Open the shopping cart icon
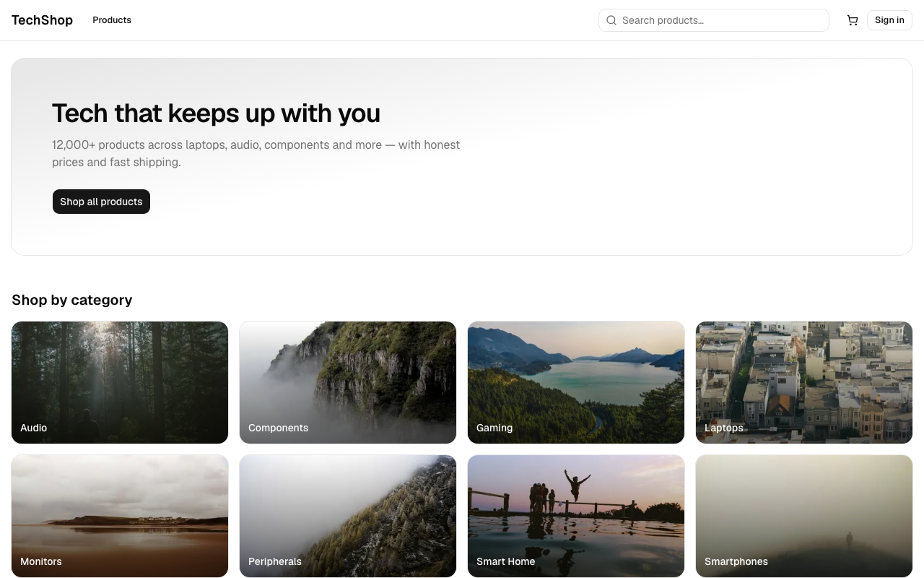Image resolution: width=924 pixels, height=578 pixels. [853, 20]
